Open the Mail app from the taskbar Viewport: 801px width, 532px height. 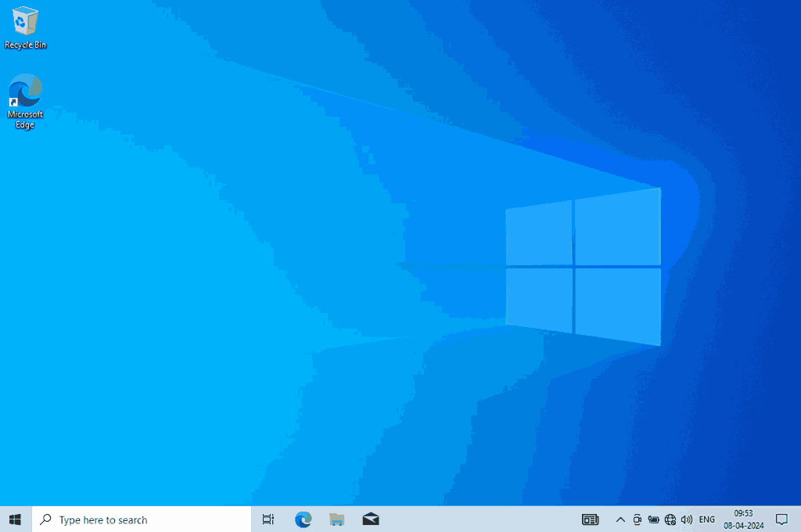pyautogui.click(x=371, y=519)
